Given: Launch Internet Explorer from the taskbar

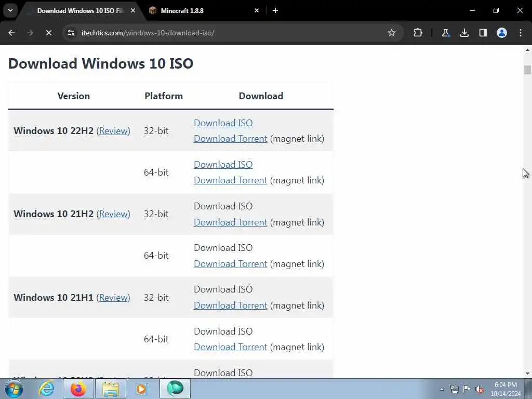Looking at the screenshot, I should click(x=46, y=389).
